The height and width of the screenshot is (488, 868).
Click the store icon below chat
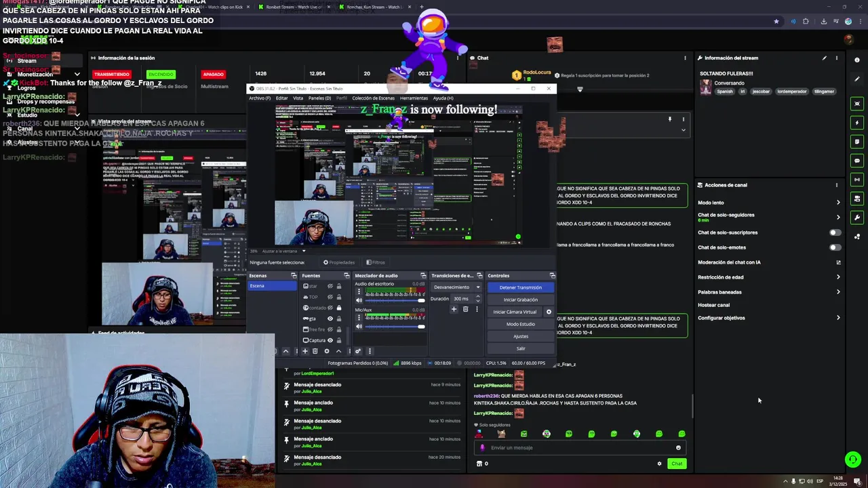pyautogui.click(x=479, y=464)
